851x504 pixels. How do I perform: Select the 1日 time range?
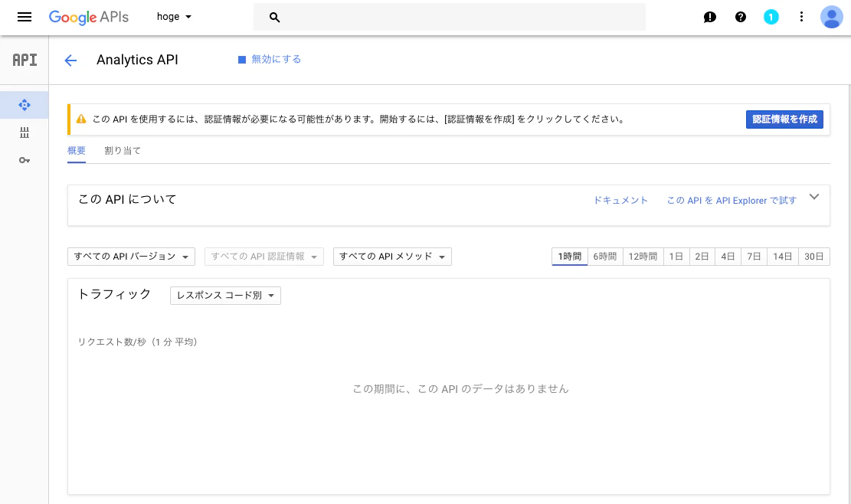[x=676, y=257]
